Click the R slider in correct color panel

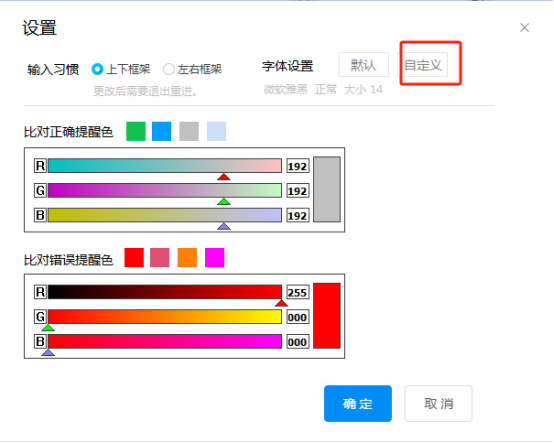[x=165, y=166]
